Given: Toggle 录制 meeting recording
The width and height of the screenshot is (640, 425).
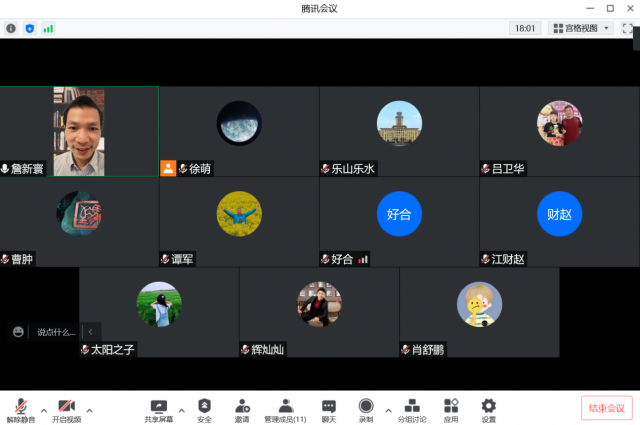Looking at the screenshot, I should click(x=366, y=408).
